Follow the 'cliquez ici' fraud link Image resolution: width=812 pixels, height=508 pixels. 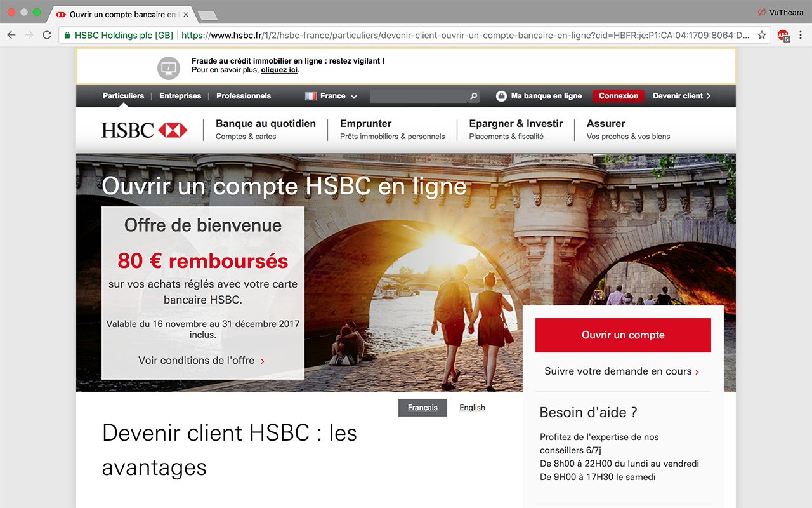279,70
